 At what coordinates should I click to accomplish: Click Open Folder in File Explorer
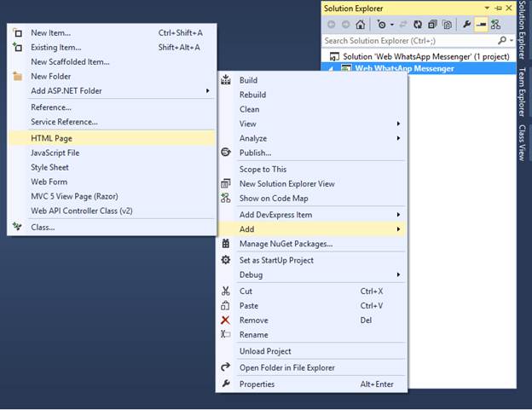(x=311, y=367)
